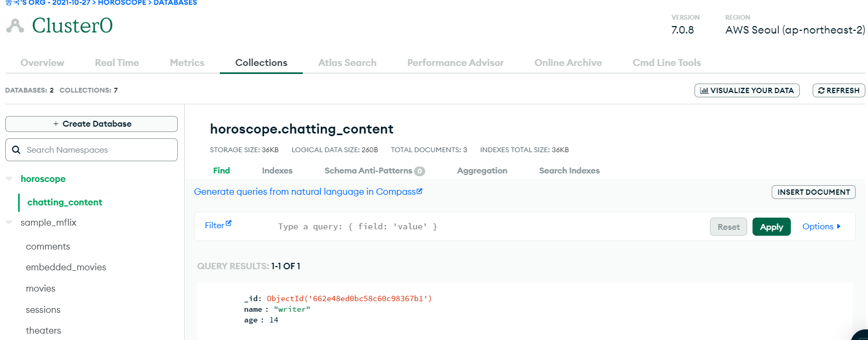Click the Create Database button
868x340 pixels.
tap(92, 124)
